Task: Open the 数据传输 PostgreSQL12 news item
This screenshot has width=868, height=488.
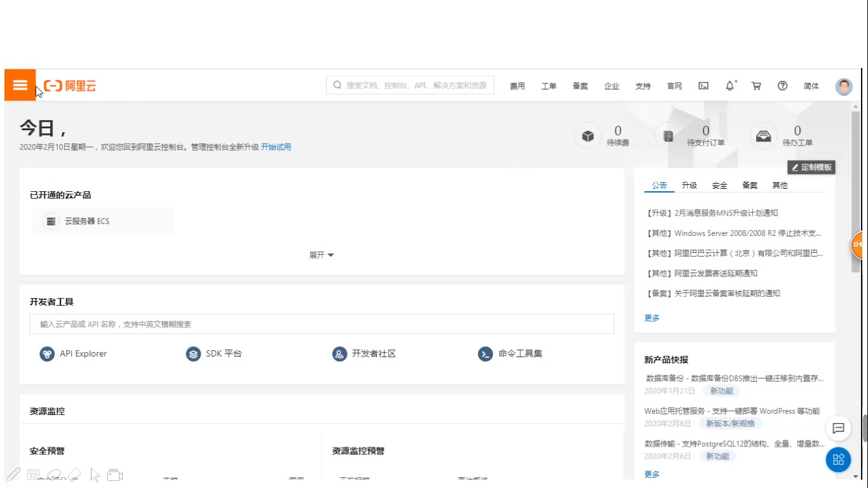Action: click(735, 444)
